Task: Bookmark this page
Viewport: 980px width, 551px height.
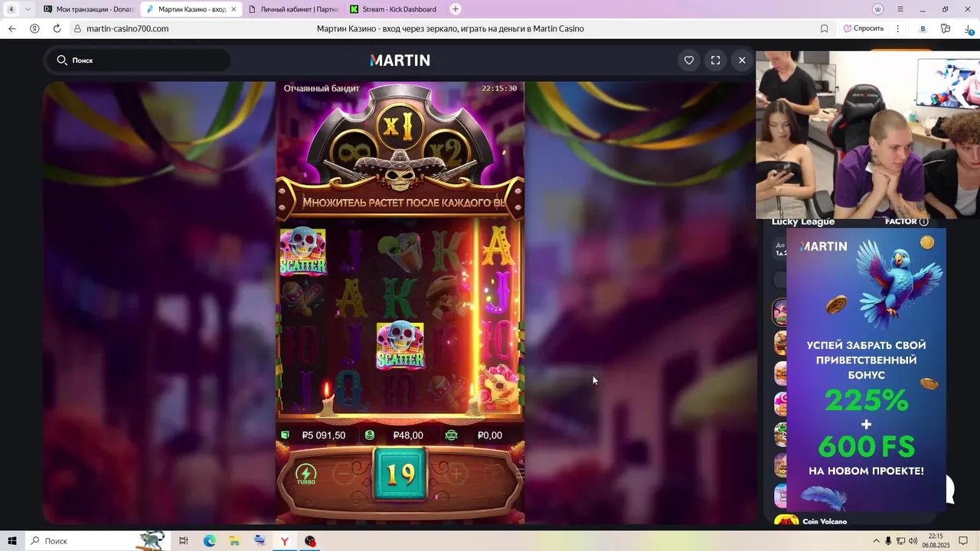Action: tap(824, 28)
